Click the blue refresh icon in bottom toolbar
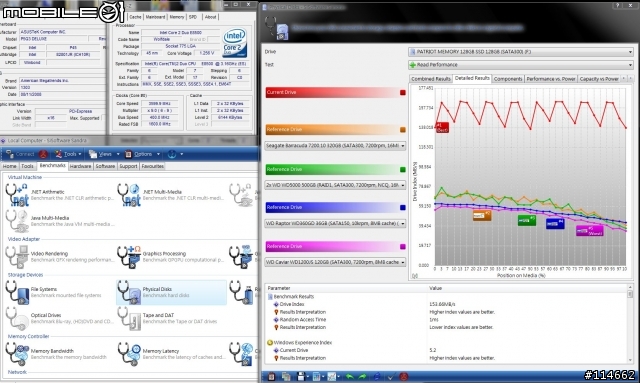The width and height of the screenshot is (640, 383). click(377, 376)
